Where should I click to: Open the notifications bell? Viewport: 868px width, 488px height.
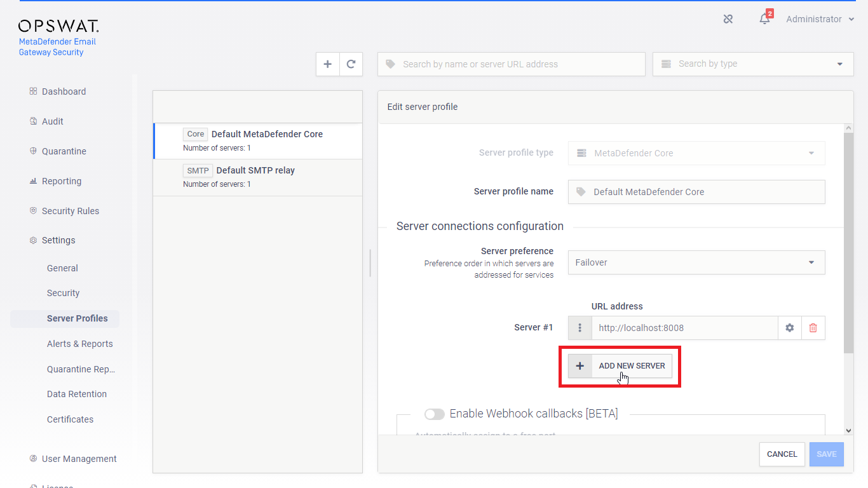[x=765, y=19]
